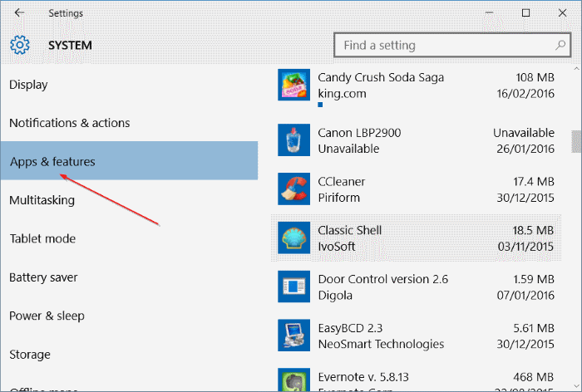This screenshot has width=582, height=392.
Task: Click the SYSTEM gear icon
Action: [20, 45]
